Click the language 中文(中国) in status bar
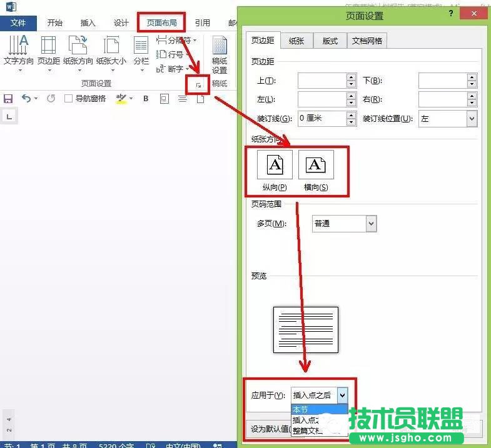 [183, 445]
